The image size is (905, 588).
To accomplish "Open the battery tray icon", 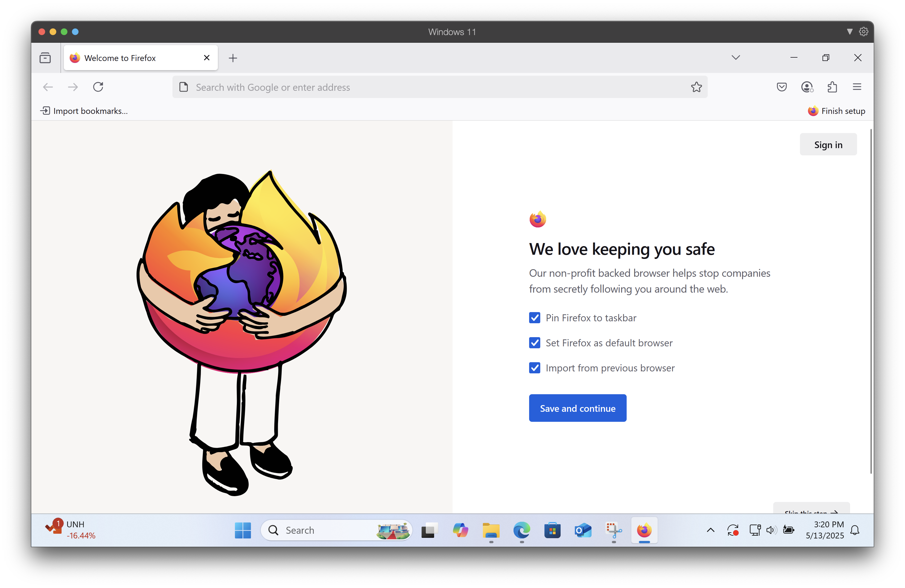I will pos(789,530).
